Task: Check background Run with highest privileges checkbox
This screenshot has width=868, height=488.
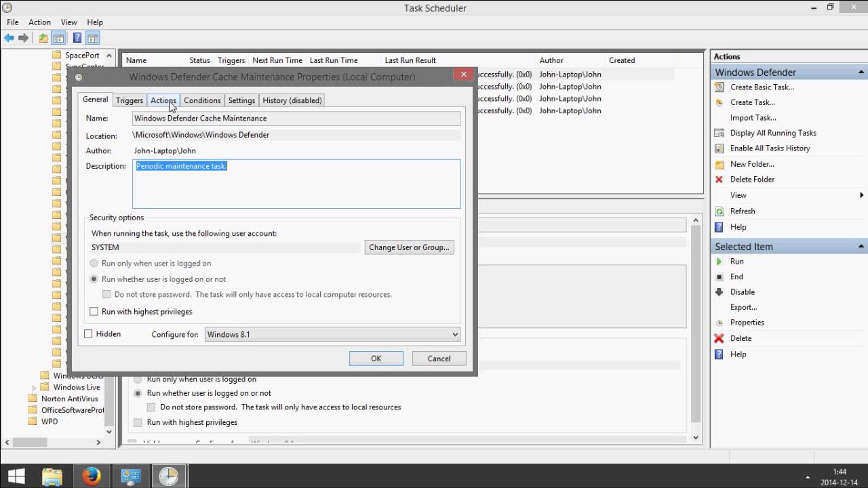Action: coord(138,422)
